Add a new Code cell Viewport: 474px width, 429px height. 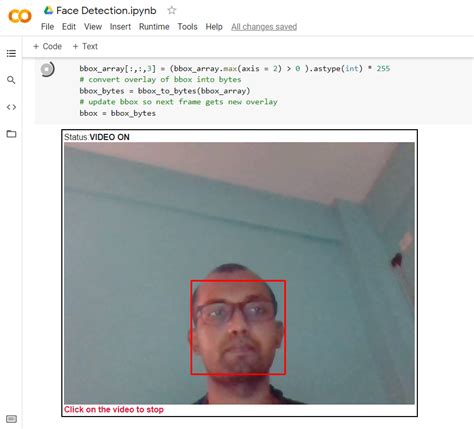click(47, 46)
